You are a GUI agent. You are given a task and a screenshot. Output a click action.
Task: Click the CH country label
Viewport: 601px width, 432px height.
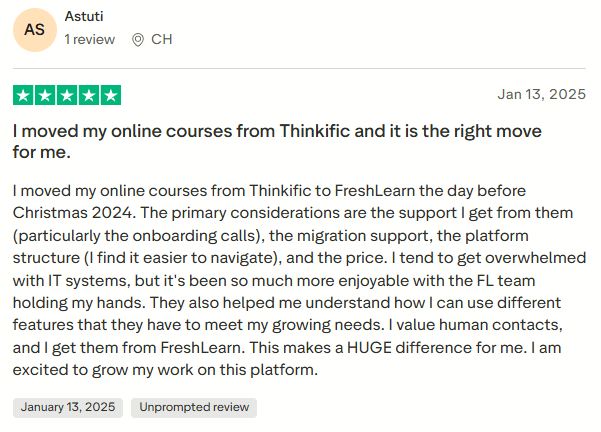point(161,40)
